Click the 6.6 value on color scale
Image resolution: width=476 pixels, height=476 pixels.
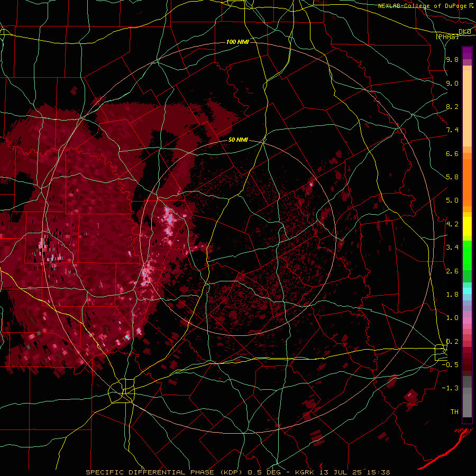coord(452,153)
